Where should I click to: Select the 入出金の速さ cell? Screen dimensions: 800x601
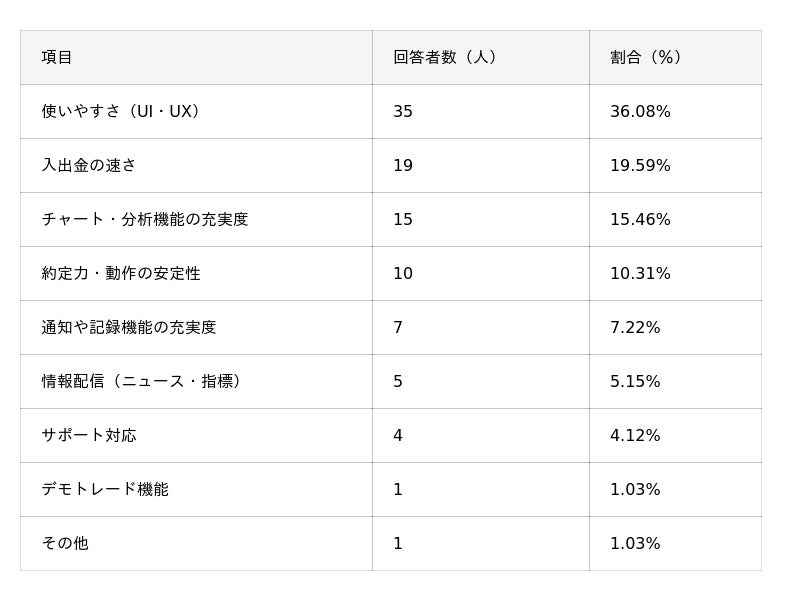pos(89,165)
